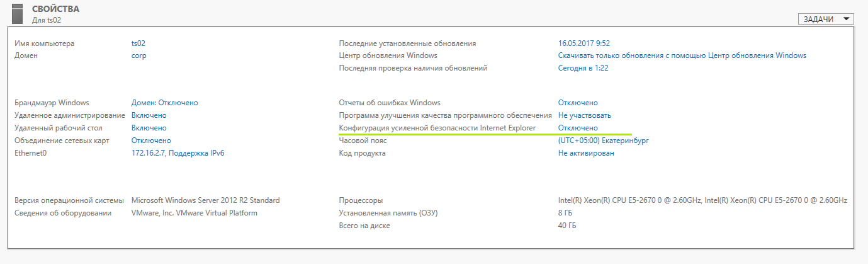Open Windows error reporting Отключено link
Viewport: 868px width, 264px height.
(578, 103)
